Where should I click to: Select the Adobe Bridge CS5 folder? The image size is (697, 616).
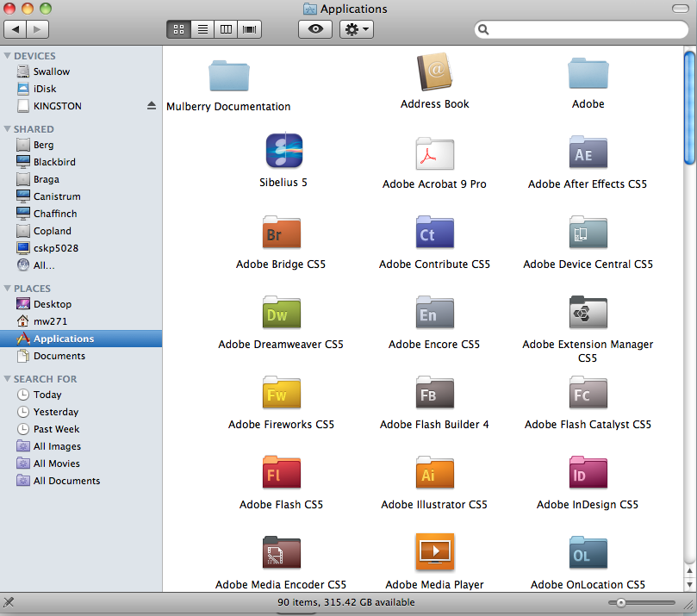click(282, 232)
